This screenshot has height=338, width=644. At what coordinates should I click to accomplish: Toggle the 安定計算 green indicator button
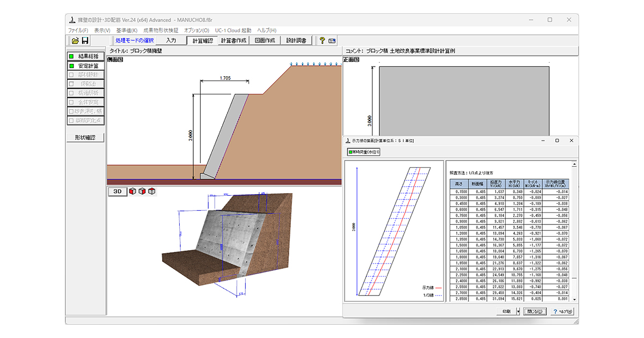85,66
